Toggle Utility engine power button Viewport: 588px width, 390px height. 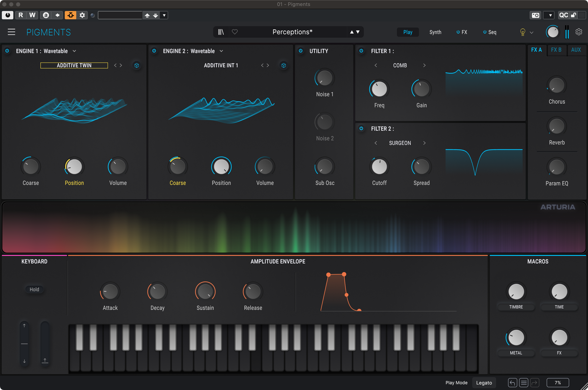301,51
